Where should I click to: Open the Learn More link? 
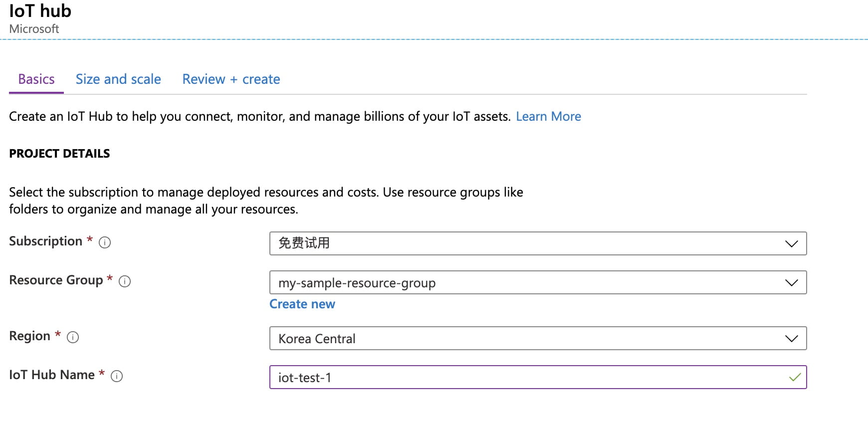(548, 116)
